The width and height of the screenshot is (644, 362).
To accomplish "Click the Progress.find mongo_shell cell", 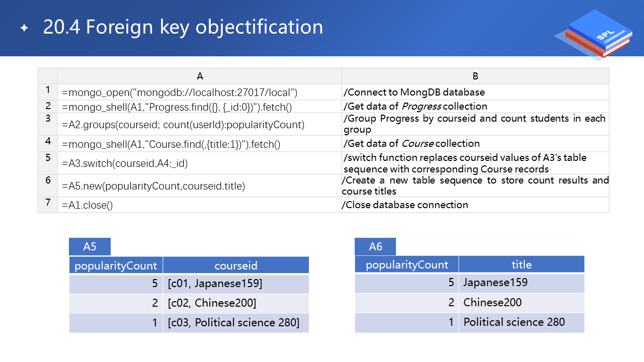I will 177,107.
